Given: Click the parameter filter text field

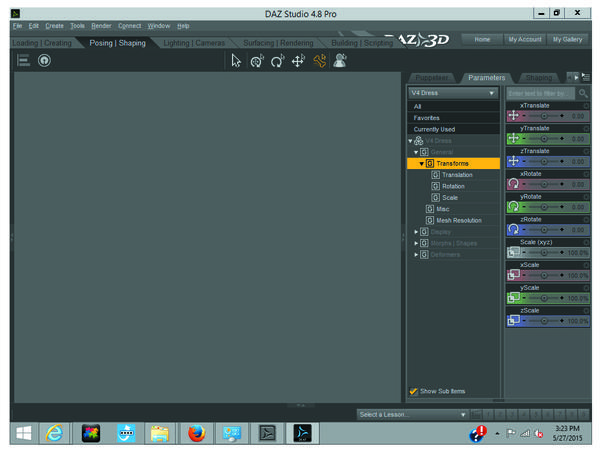Looking at the screenshot, I should pyautogui.click(x=540, y=93).
